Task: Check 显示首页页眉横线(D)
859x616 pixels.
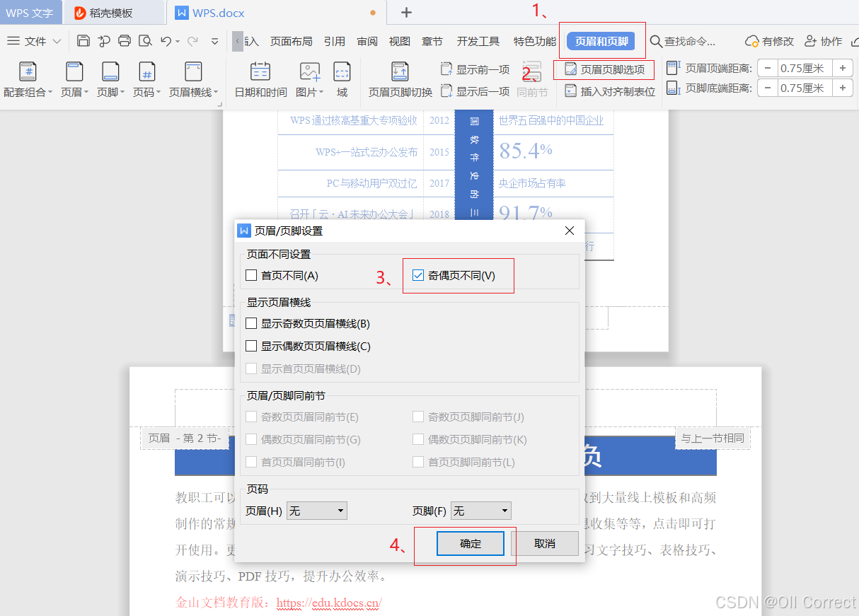Action: click(251, 368)
